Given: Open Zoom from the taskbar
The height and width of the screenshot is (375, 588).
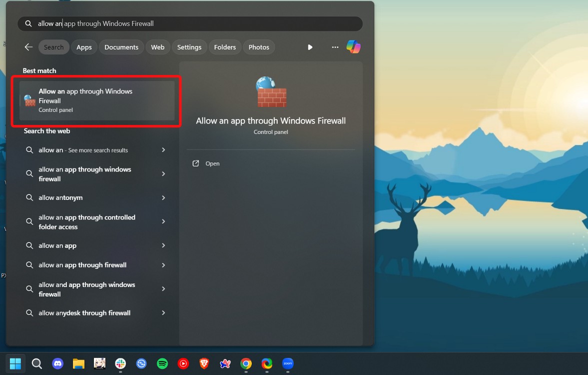Looking at the screenshot, I should (288, 363).
